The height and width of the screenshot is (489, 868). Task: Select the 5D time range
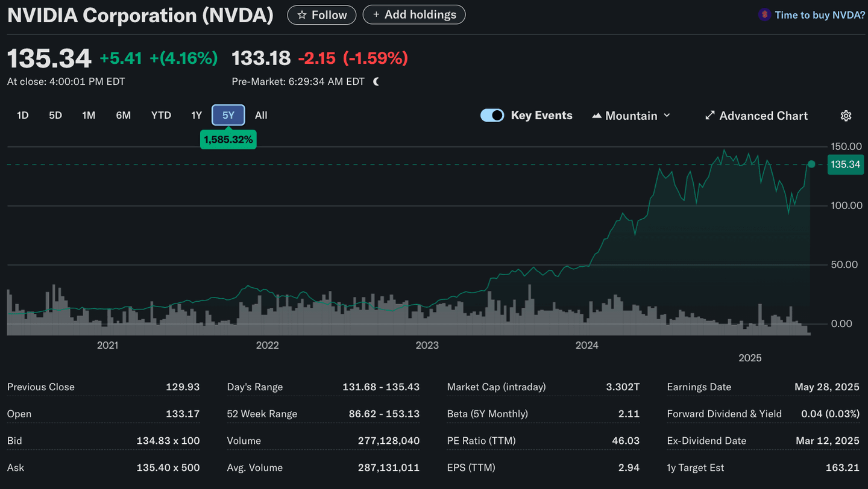click(x=55, y=115)
